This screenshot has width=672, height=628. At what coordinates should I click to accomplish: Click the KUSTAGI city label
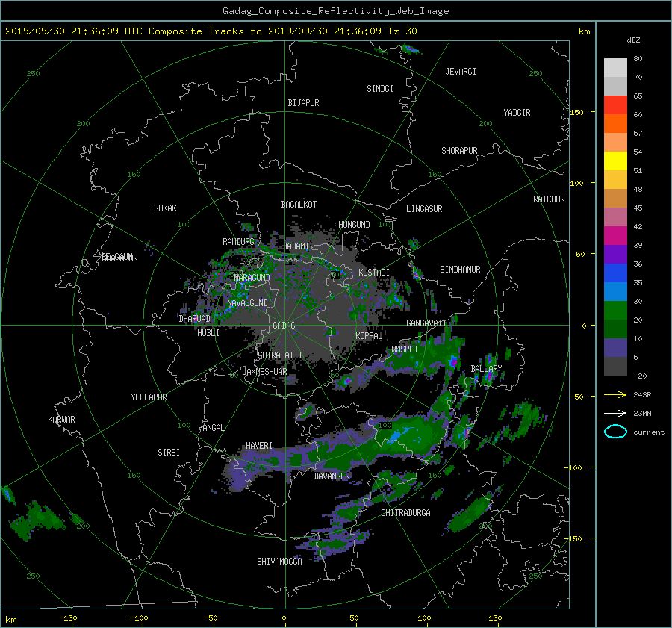pos(374,273)
